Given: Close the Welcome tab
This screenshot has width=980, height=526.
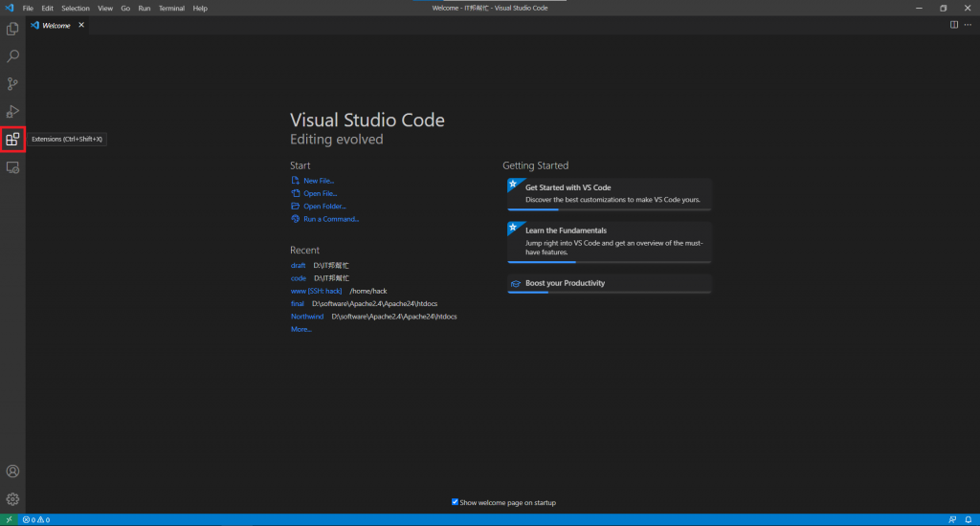Looking at the screenshot, I should point(81,25).
